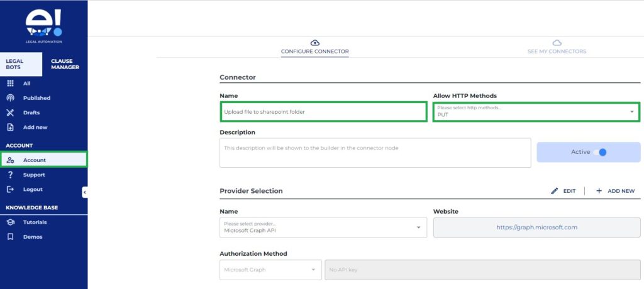Viewport: 644px width, 289px height.
Task: Click the Edit provider button
Action: click(x=563, y=191)
